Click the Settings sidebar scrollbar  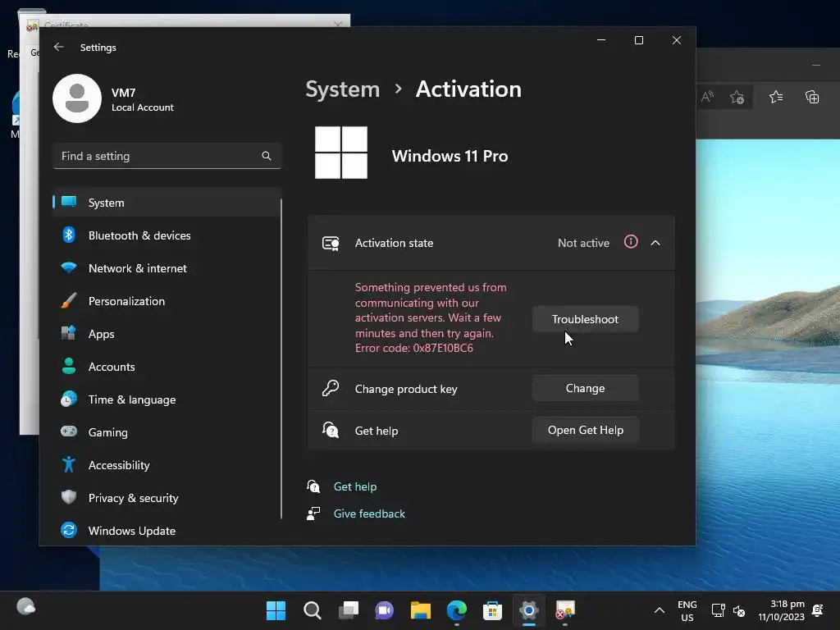[281, 359]
